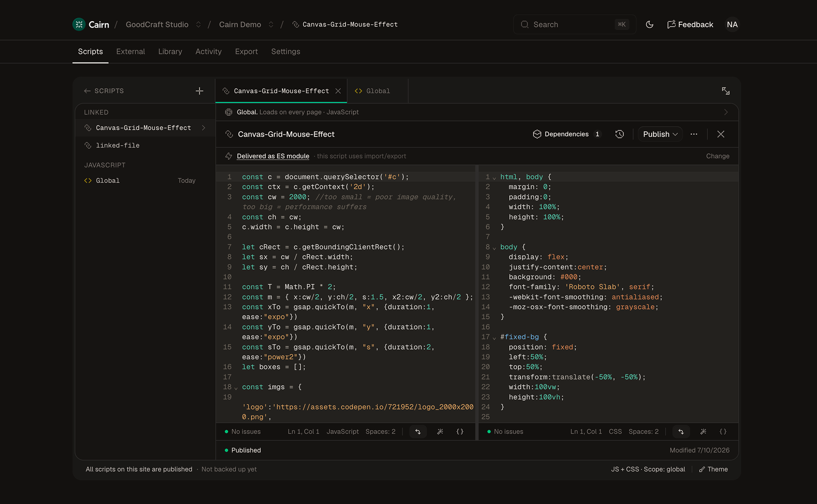Click the search magnifier icon
The width and height of the screenshot is (817, 504).
(x=525, y=25)
